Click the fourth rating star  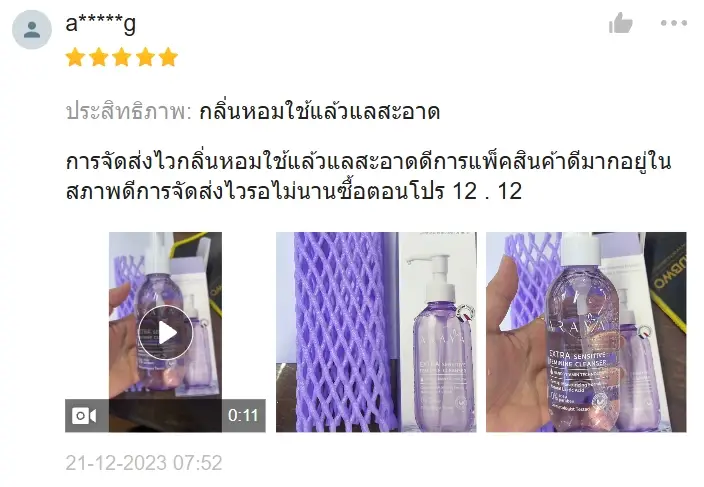pyautogui.click(x=145, y=57)
